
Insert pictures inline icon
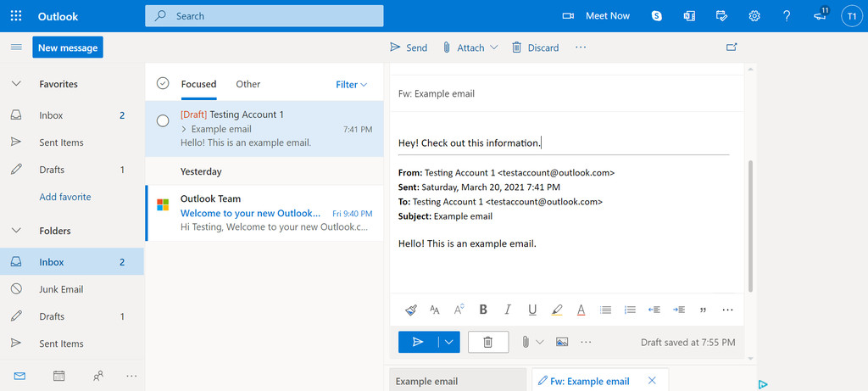click(562, 342)
